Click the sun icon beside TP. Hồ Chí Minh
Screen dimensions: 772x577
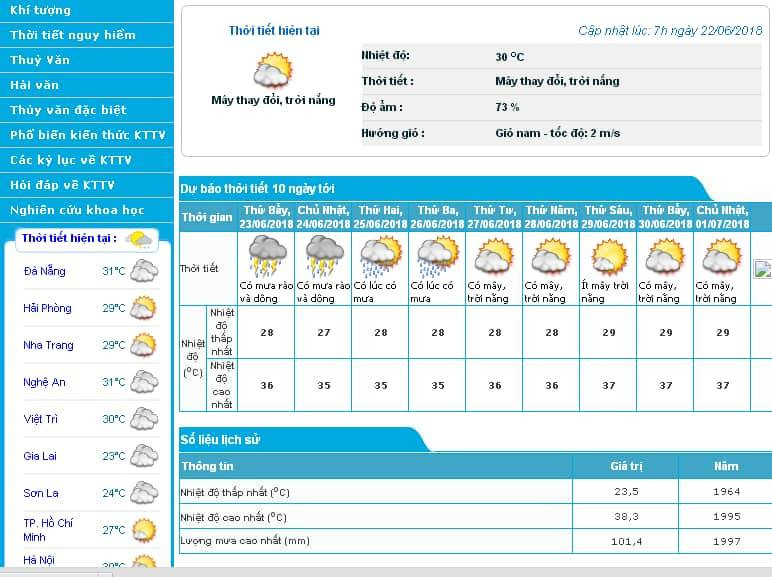coord(144,530)
